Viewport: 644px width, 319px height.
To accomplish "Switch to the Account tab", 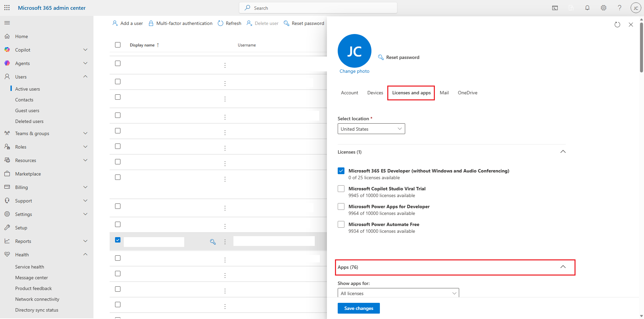I will pos(349,93).
